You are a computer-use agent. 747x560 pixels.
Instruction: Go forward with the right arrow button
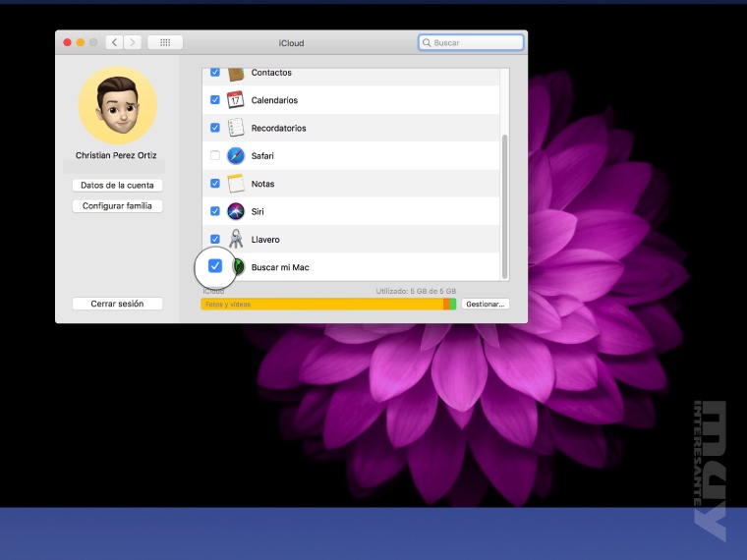(133, 42)
